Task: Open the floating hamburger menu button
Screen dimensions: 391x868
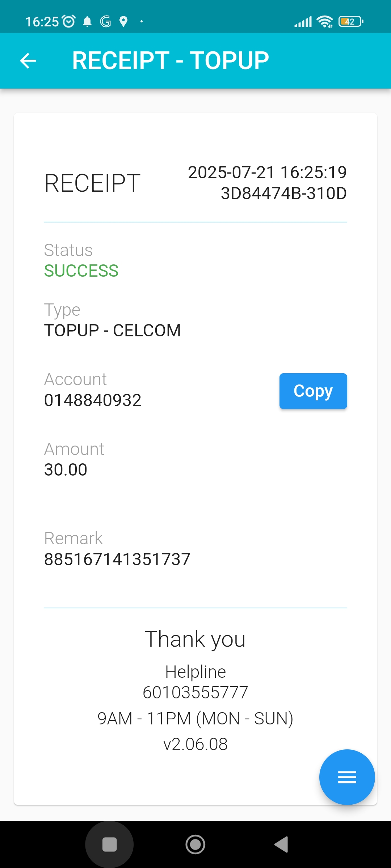Action: pos(347,777)
